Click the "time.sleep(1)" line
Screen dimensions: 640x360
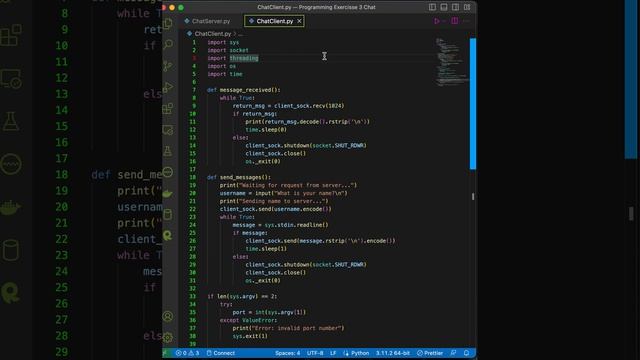coord(266,249)
